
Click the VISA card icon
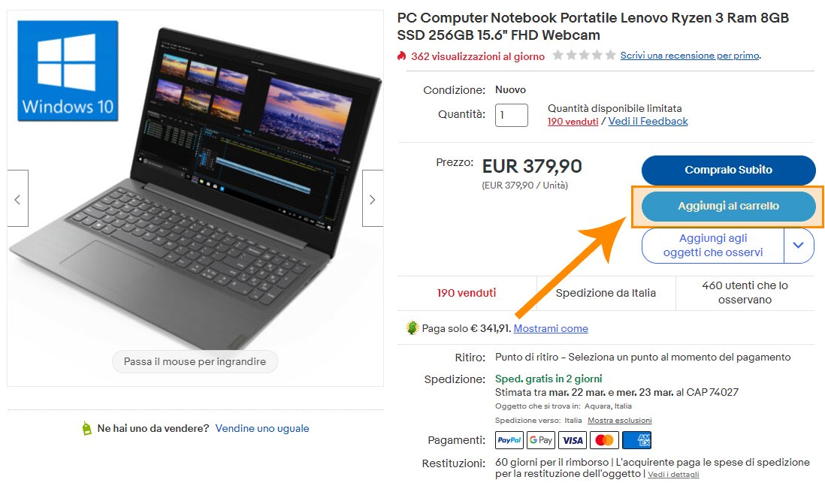pos(573,440)
